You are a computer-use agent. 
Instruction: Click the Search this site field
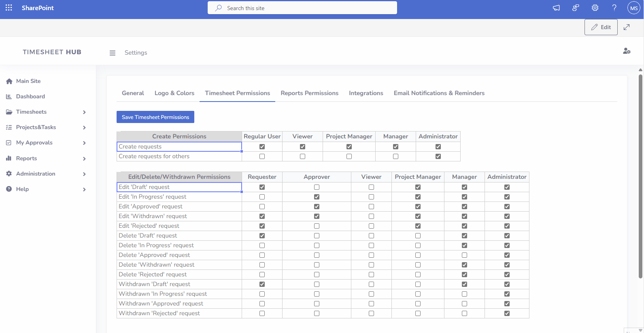coord(302,8)
